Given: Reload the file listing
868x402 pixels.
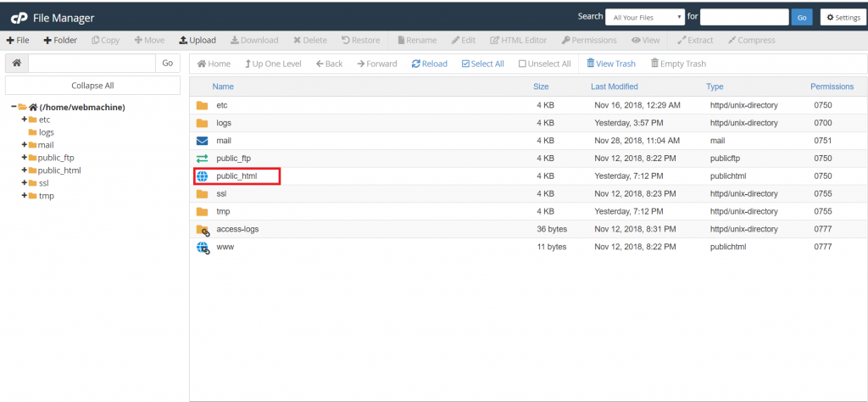Looking at the screenshot, I should tap(430, 64).
